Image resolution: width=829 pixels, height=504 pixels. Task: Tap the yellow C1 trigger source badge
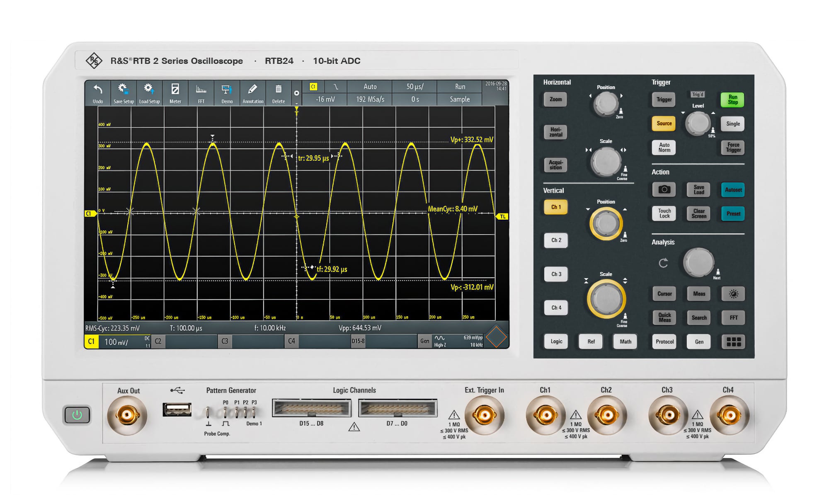click(313, 87)
